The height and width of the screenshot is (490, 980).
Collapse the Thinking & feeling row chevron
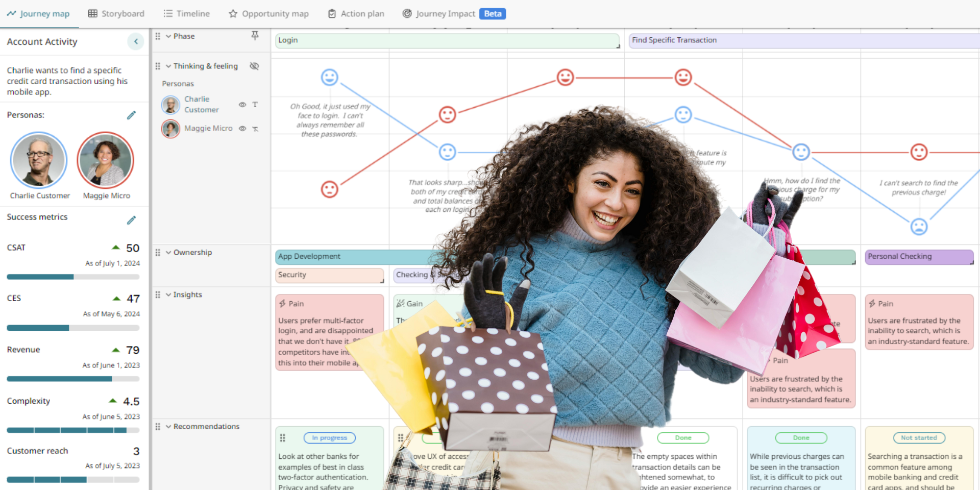pyautogui.click(x=168, y=66)
